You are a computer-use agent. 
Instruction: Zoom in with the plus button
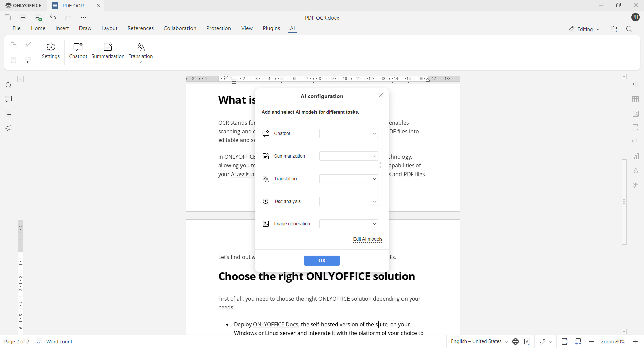pos(635,342)
